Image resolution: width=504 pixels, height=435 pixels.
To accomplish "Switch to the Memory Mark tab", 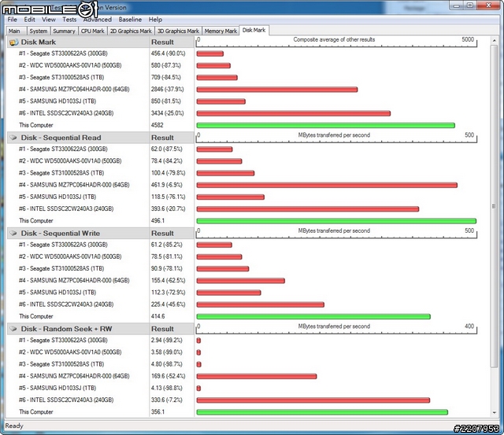I will 220,31.
